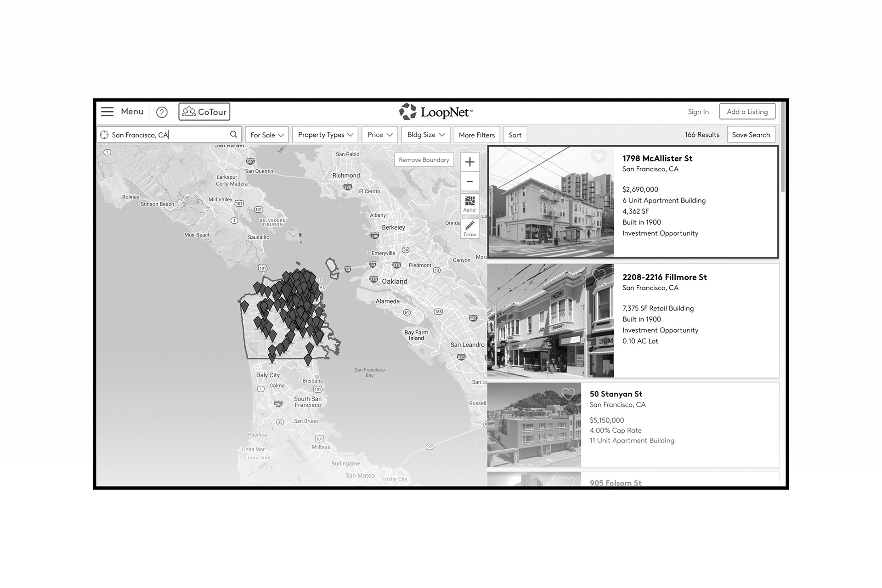
Task: Zoom in the map with plus button
Action: click(x=469, y=162)
